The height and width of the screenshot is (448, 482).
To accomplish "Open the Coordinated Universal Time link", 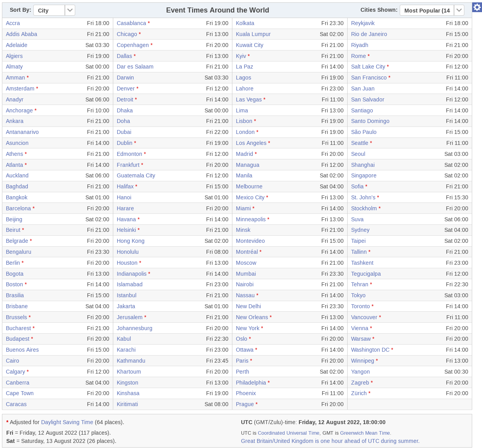I will (x=288, y=433).
